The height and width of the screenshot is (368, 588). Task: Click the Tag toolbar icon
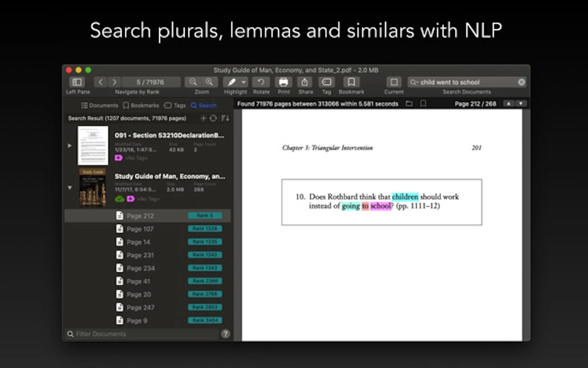pyautogui.click(x=326, y=82)
